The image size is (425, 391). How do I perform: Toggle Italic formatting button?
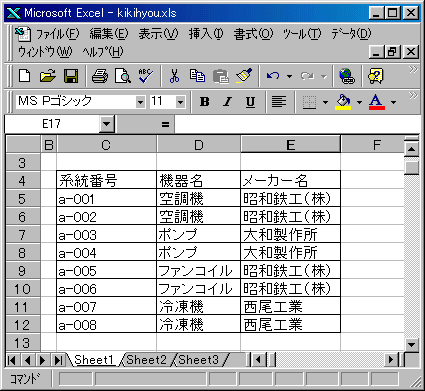click(228, 102)
